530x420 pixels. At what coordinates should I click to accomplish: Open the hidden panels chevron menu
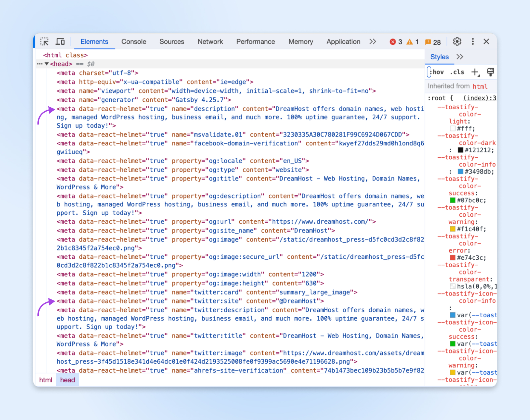tap(373, 41)
